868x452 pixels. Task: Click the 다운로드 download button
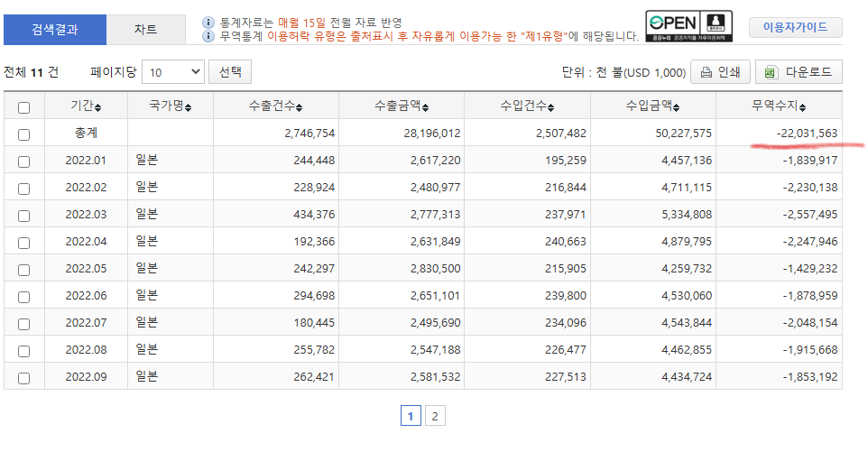(799, 72)
